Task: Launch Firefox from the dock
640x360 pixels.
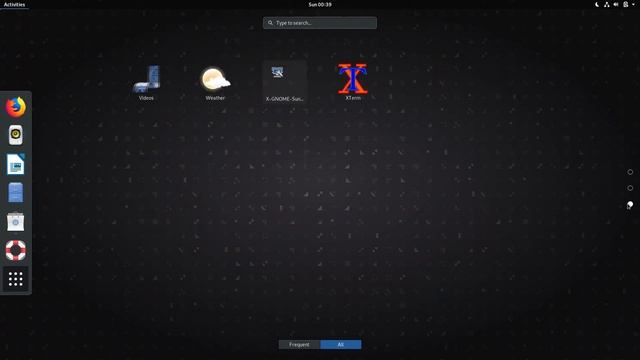Action: [x=16, y=107]
